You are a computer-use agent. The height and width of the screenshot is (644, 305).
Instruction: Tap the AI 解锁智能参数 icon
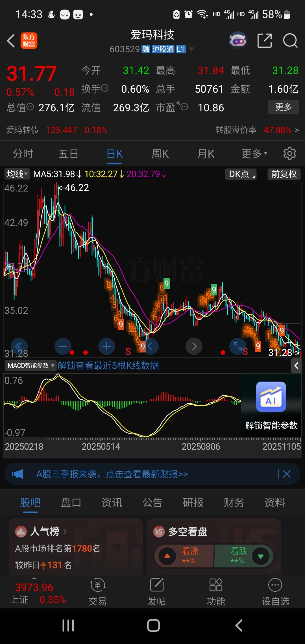click(x=271, y=397)
